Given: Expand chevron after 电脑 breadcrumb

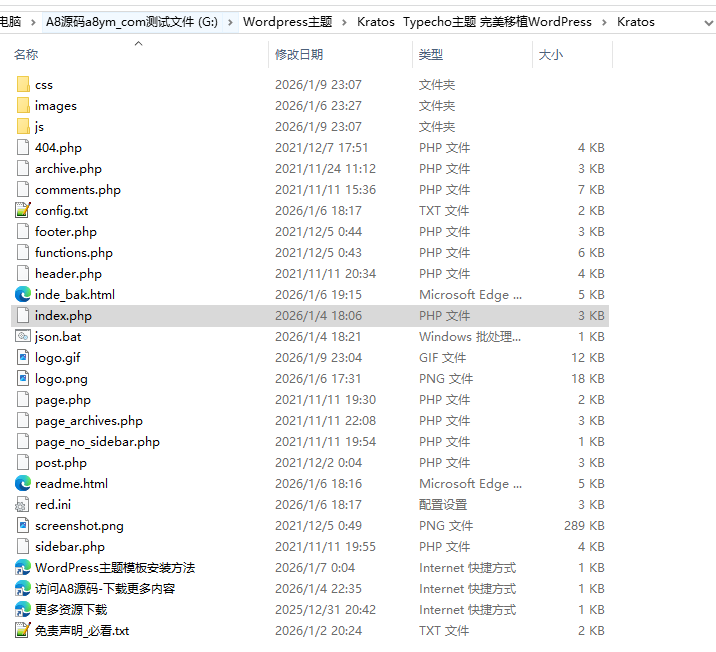Looking at the screenshot, I should tap(33, 22).
